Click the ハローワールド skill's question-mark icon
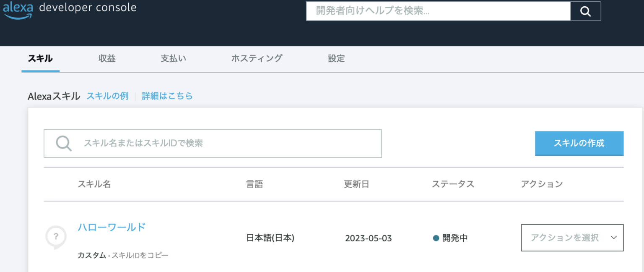 click(56, 237)
